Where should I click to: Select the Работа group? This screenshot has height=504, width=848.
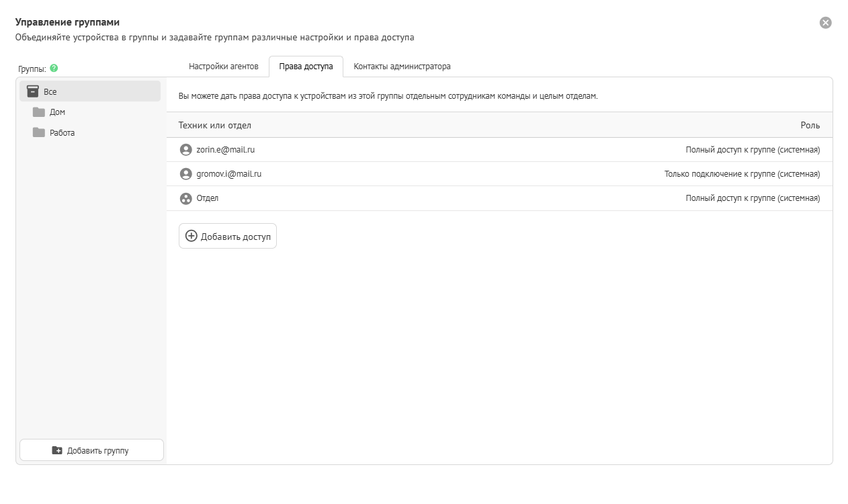click(62, 133)
